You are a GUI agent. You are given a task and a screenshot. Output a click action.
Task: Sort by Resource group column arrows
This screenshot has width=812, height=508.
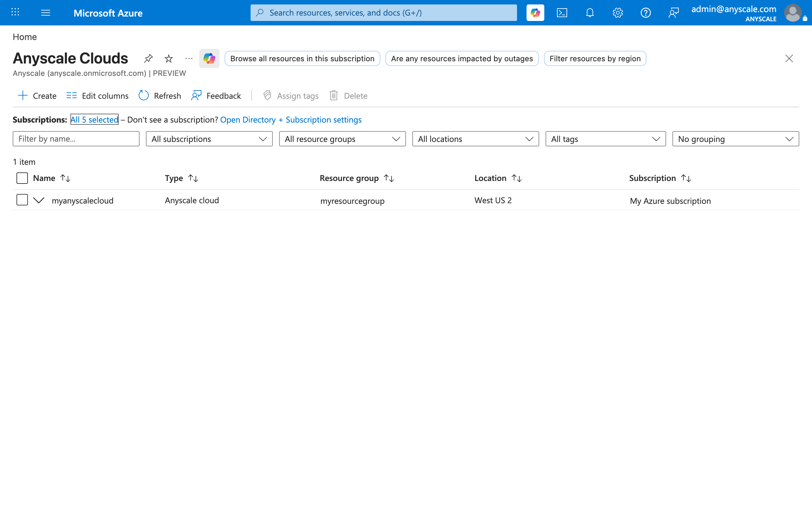click(389, 178)
